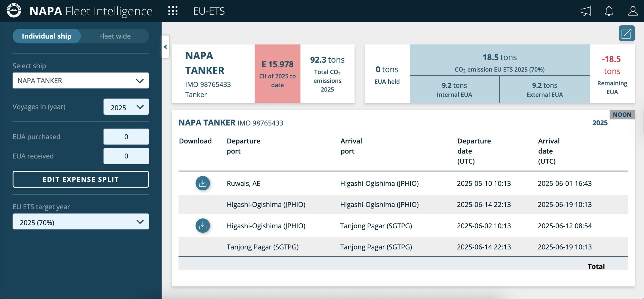Click the NAPA Fleet Intelligence title
The width and height of the screenshot is (644, 299).
91,11
